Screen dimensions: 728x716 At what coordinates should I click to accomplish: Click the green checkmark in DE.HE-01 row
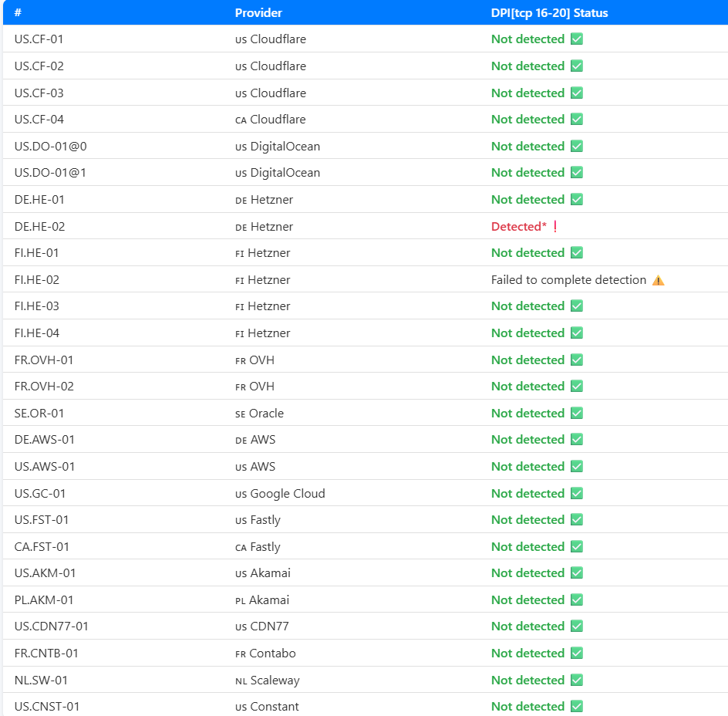coord(577,199)
